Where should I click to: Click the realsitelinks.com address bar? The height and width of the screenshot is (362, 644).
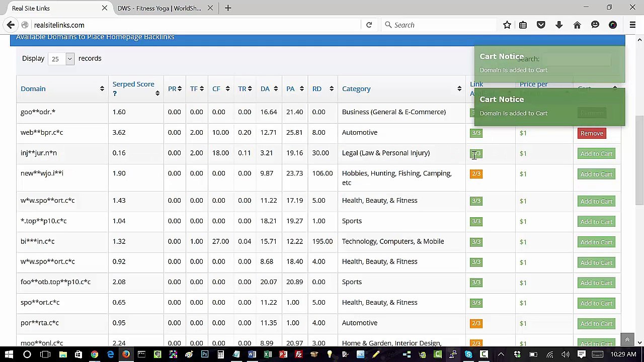click(196, 25)
